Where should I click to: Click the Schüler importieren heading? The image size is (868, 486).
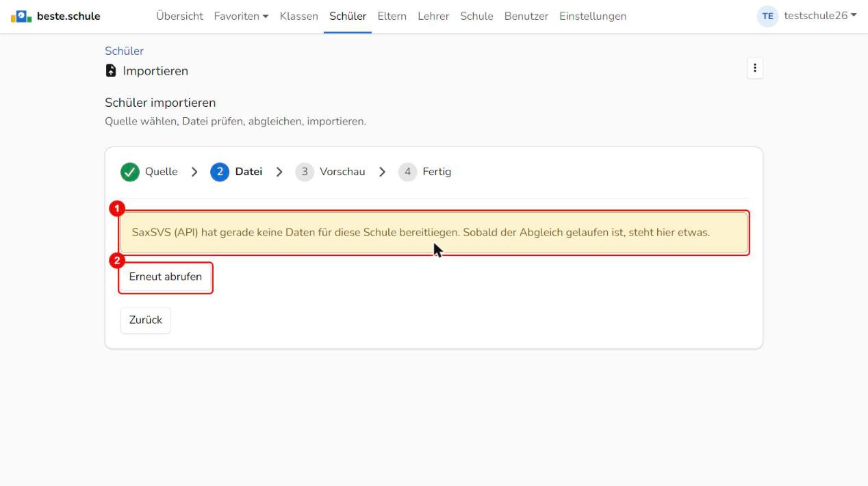(x=160, y=103)
